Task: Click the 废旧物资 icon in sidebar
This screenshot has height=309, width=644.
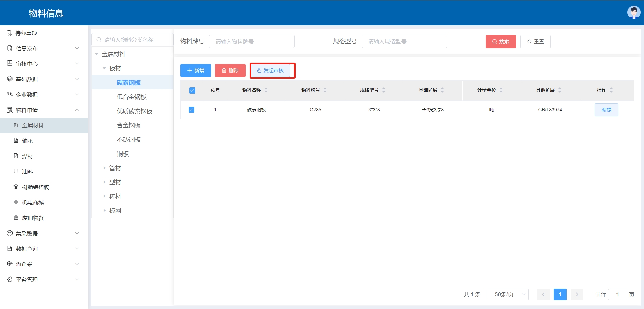Action: tap(16, 218)
